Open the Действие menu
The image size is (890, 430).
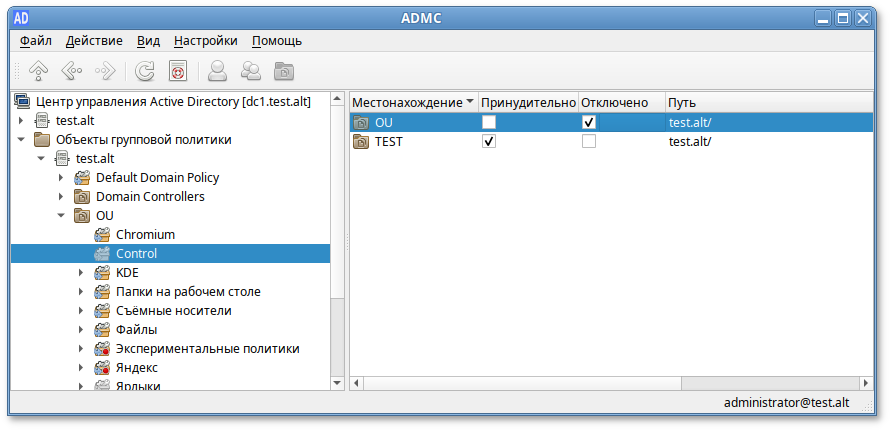[x=94, y=41]
